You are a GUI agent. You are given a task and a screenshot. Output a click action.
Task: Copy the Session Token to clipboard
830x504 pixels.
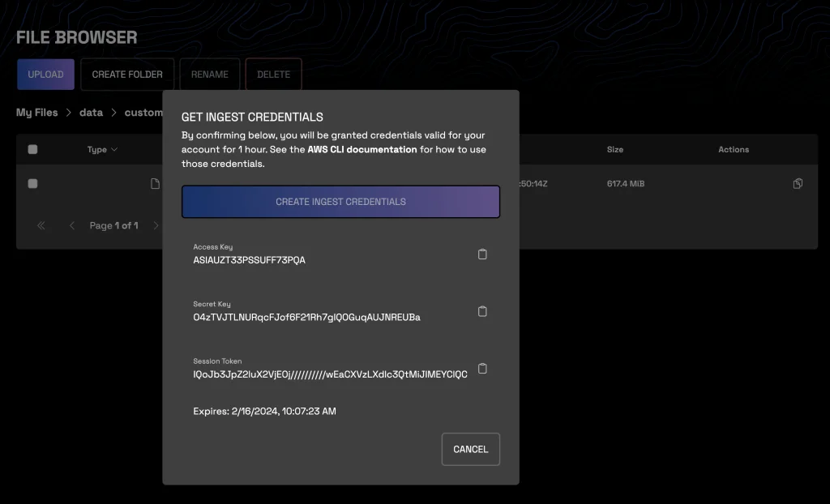(482, 368)
